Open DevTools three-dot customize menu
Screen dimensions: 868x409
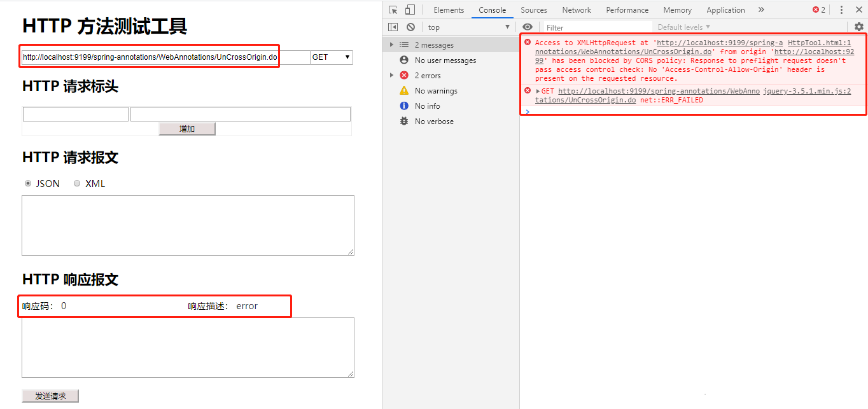(x=841, y=10)
